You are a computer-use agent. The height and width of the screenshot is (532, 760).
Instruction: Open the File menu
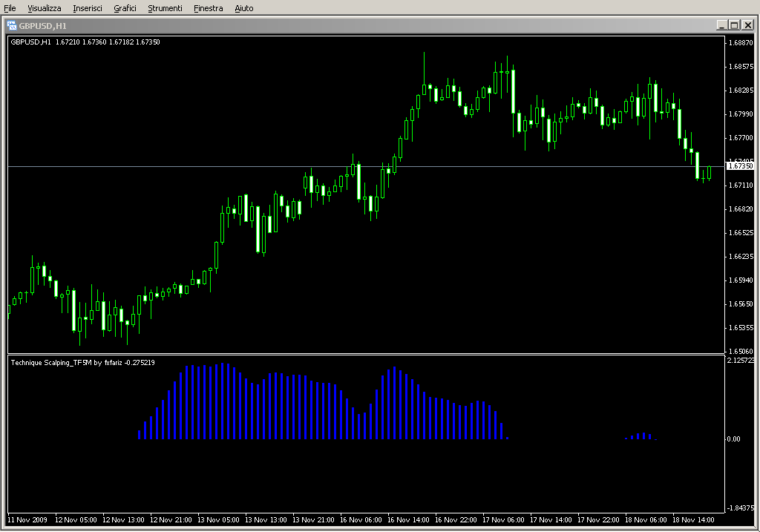pos(10,8)
